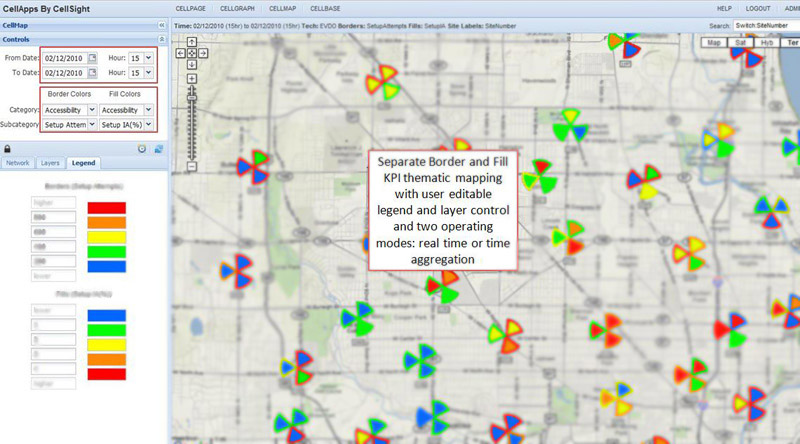Open the From Date calendar picker

[92, 58]
